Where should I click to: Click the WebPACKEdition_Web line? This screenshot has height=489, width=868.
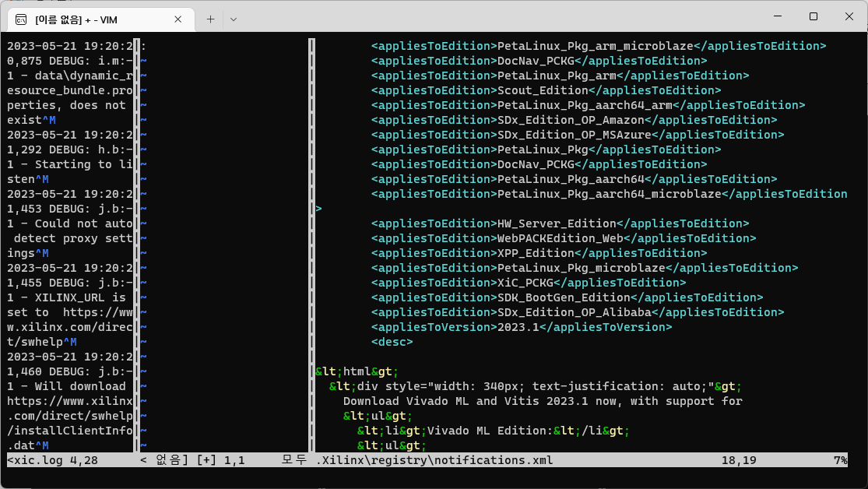pyautogui.click(x=564, y=238)
